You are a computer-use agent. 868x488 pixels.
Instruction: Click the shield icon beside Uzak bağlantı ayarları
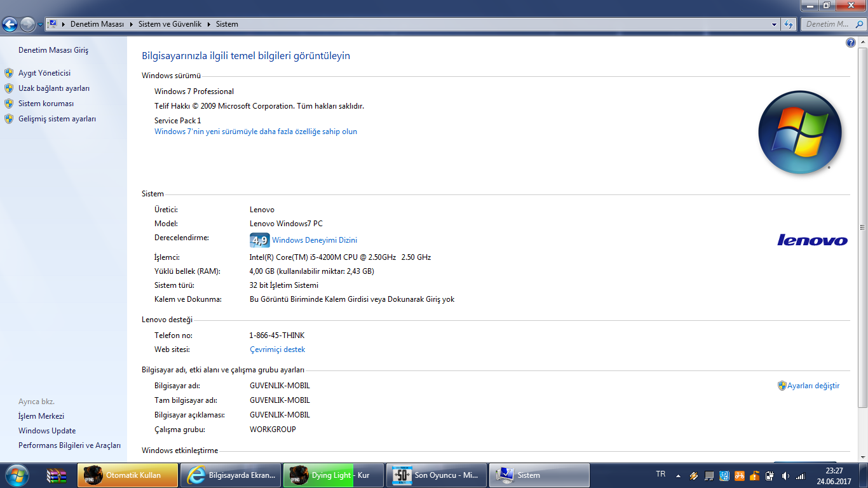[9, 88]
